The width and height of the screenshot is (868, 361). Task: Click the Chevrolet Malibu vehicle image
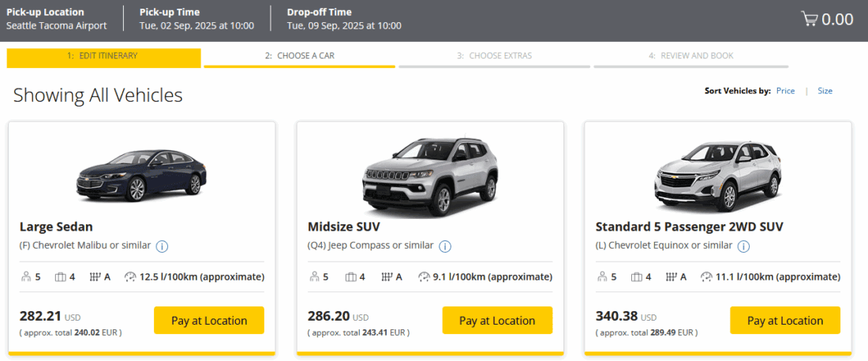coord(142,175)
